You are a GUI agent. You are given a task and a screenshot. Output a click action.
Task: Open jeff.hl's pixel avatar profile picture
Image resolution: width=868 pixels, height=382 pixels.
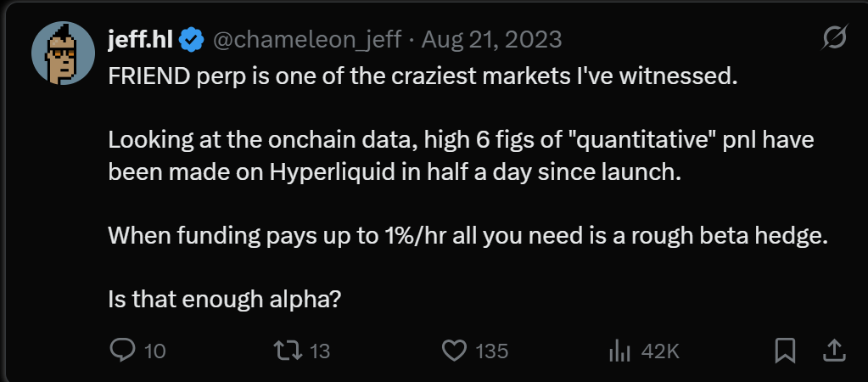[63, 53]
